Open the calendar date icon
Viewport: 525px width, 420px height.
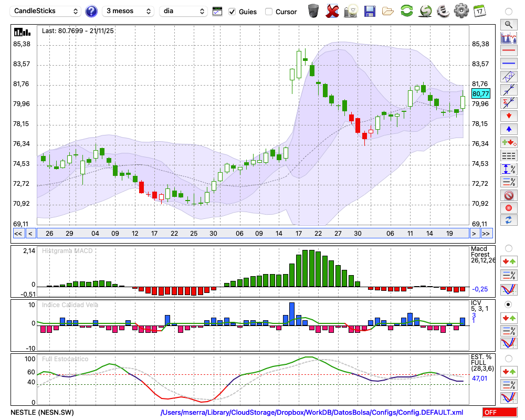click(x=479, y=11)
